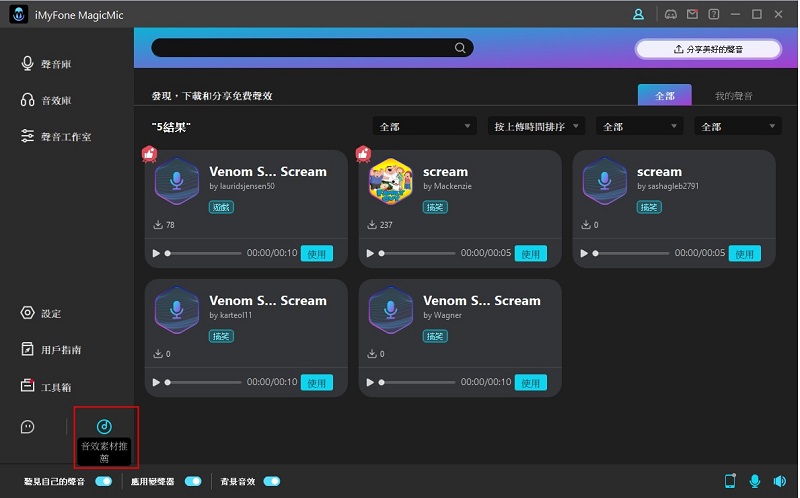
Task: Switch to the my voices (我的聲音) tab
Action: [733, 95]
